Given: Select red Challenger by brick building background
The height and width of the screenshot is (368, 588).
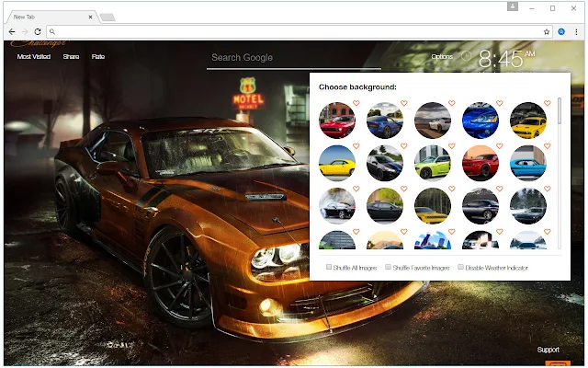Looking at the screenshot, I should [x=337, y=121].
